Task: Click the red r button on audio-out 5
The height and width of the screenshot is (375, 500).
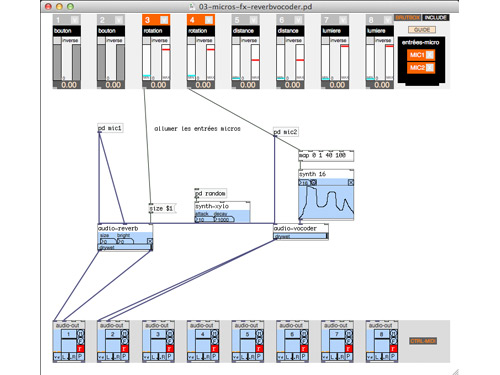Action: [x=259, y=349]
